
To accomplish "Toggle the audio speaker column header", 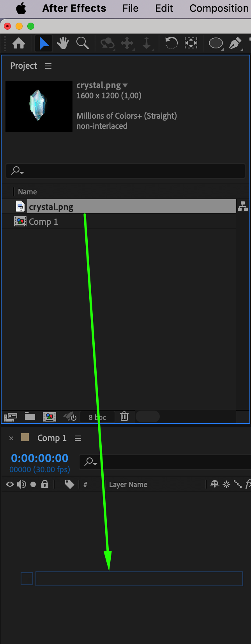I will (21, 484).
